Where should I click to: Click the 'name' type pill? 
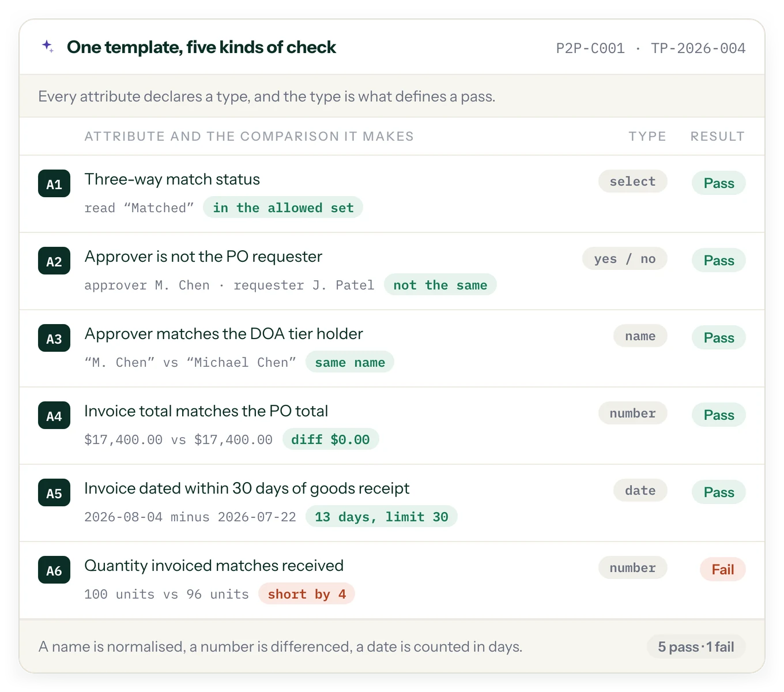point(640,336)
